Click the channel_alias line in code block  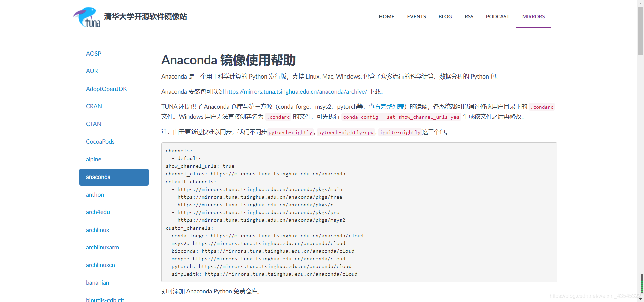[x=256, y=174]
